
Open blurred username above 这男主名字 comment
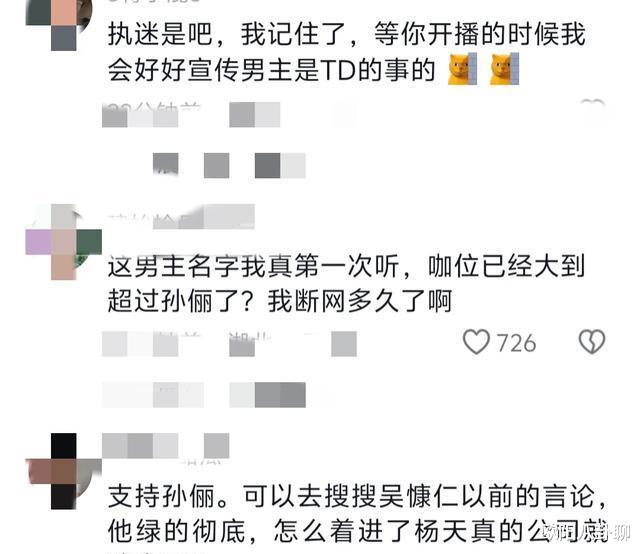point(181,216)
